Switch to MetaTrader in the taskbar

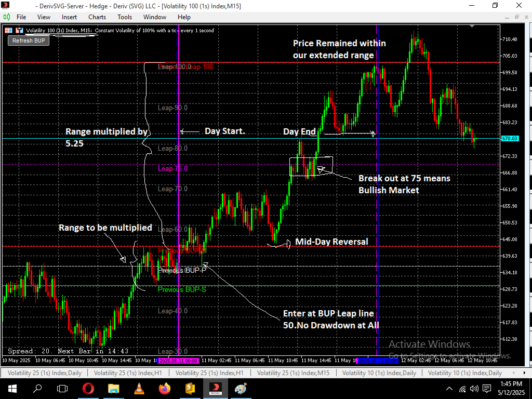tap(216, 388)
